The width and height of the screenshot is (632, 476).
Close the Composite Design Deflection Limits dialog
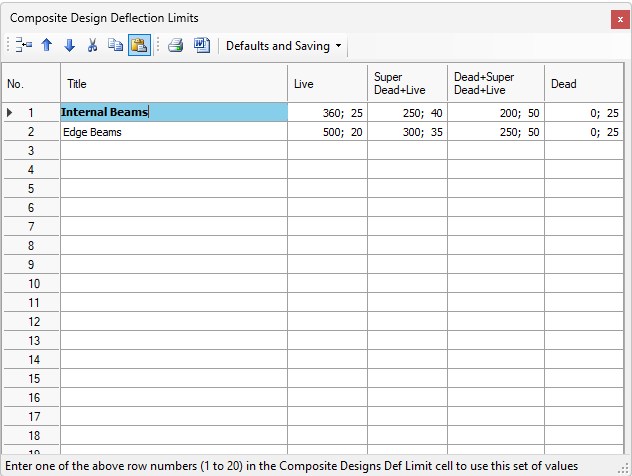[x=620, y=19]
